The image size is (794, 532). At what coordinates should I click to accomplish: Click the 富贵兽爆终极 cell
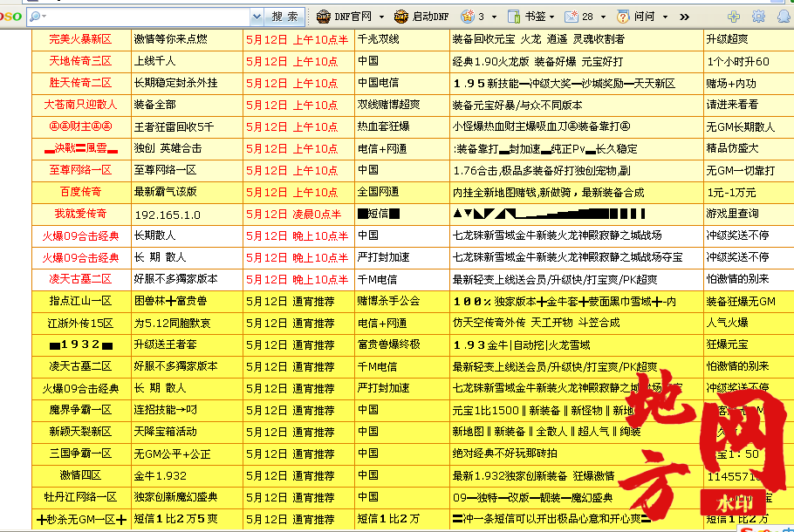(x=389, y=344)
